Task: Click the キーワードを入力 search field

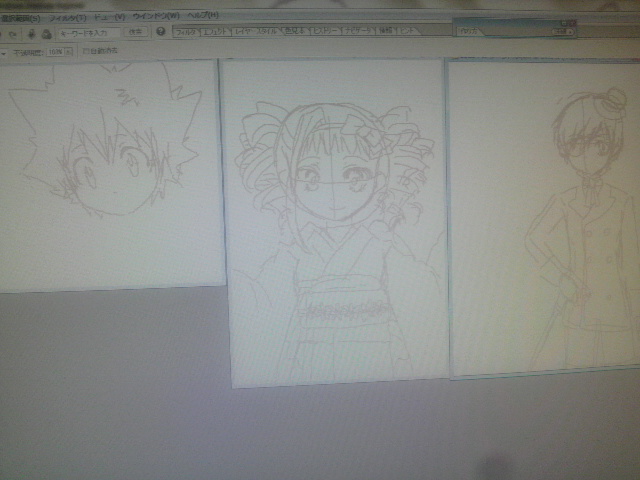Action: pos(89,33)
